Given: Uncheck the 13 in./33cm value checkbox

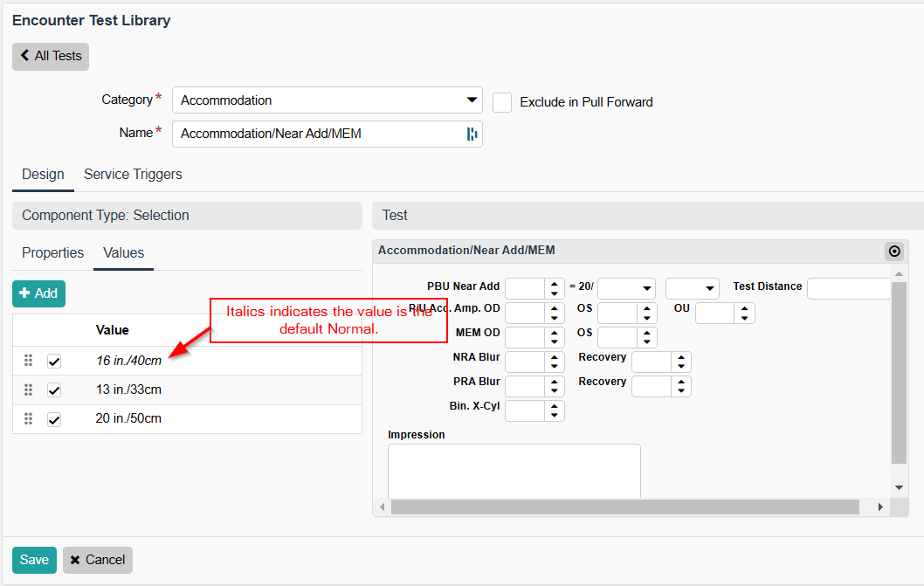Looking at the screenshot, I should 54,390.
